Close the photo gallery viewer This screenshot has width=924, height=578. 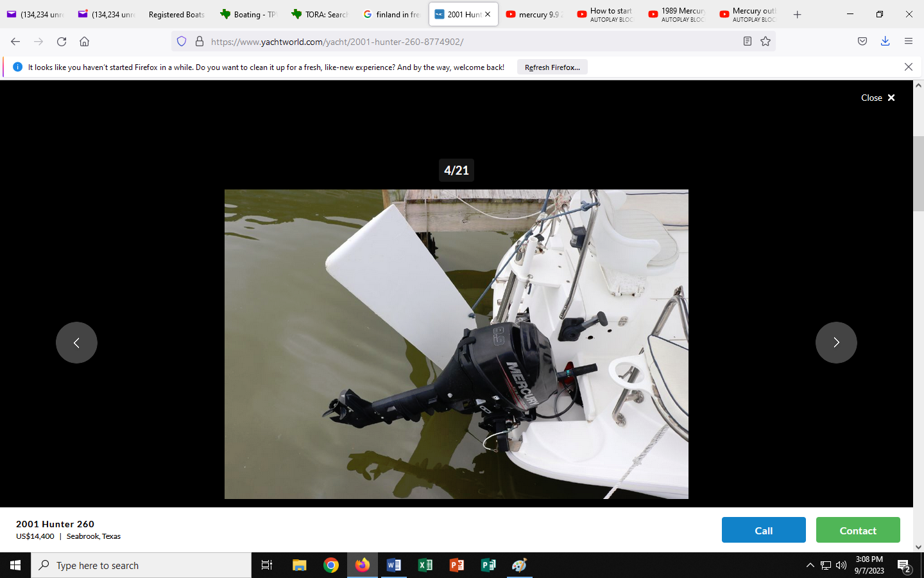click(x=878, y=98)
